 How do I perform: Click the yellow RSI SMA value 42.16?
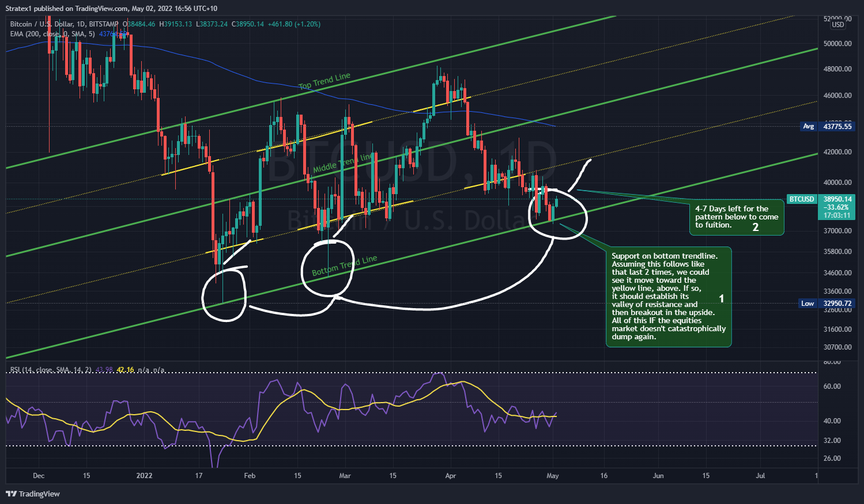[x=125, y=370]
